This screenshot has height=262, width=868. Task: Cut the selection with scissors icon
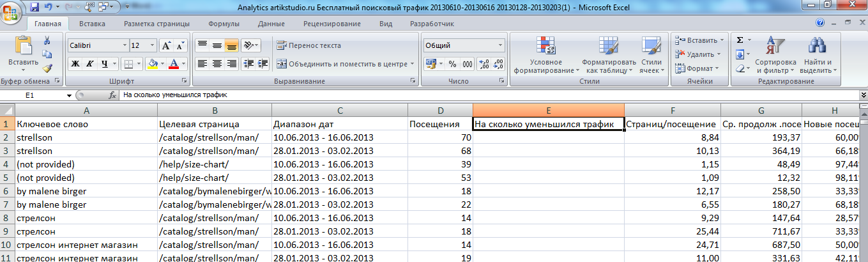(47, 40)
